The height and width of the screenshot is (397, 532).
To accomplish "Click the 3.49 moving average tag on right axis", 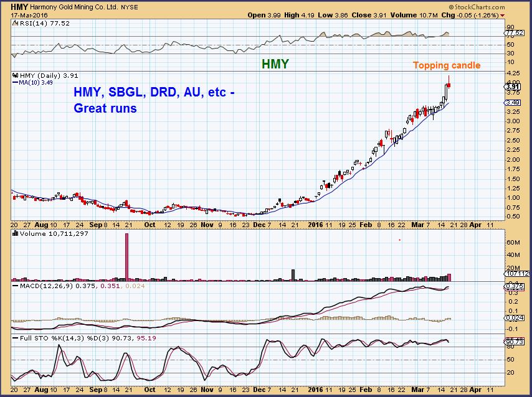I will click(511, 103).
